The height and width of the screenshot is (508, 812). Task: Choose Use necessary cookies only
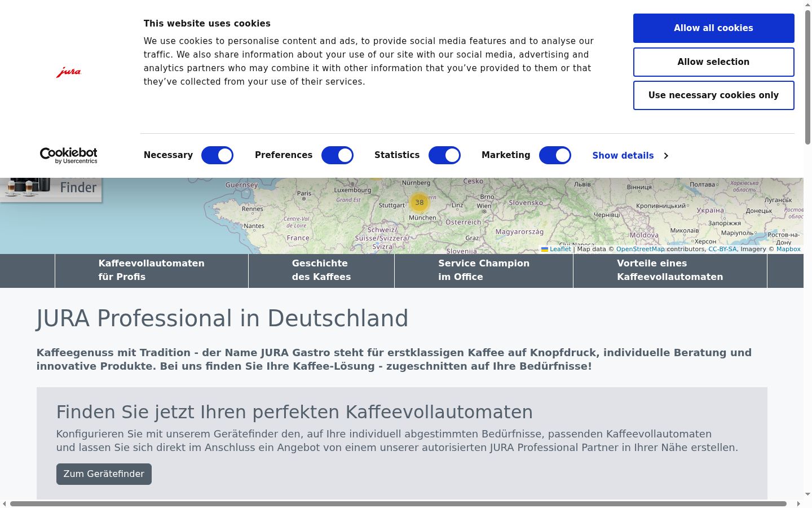(x=713, y=95)
